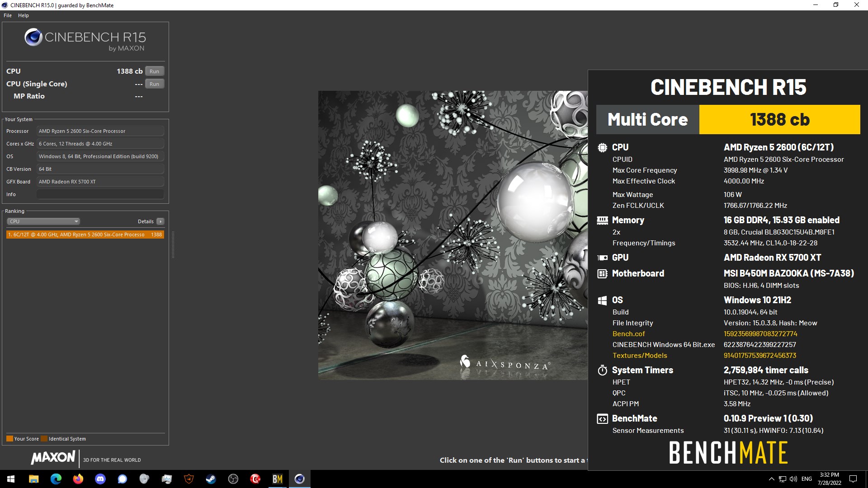
Task: Open File Explorer from taskbar
Action: (33, 479)
